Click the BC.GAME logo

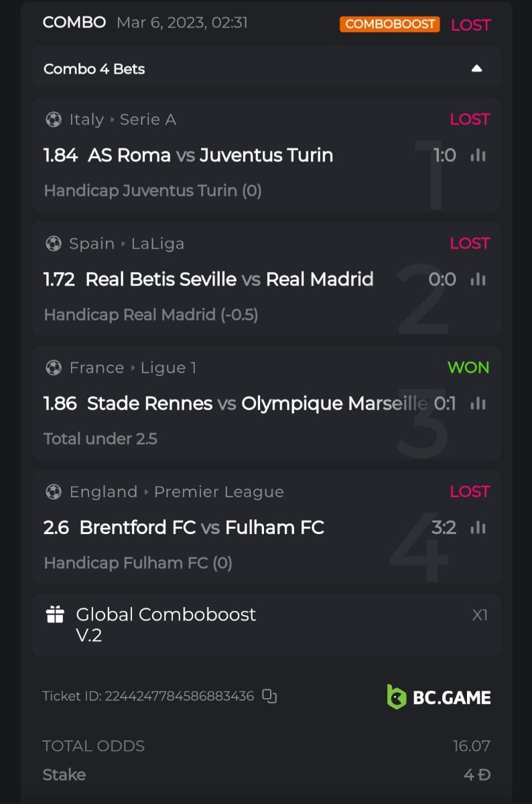(439, 697)
